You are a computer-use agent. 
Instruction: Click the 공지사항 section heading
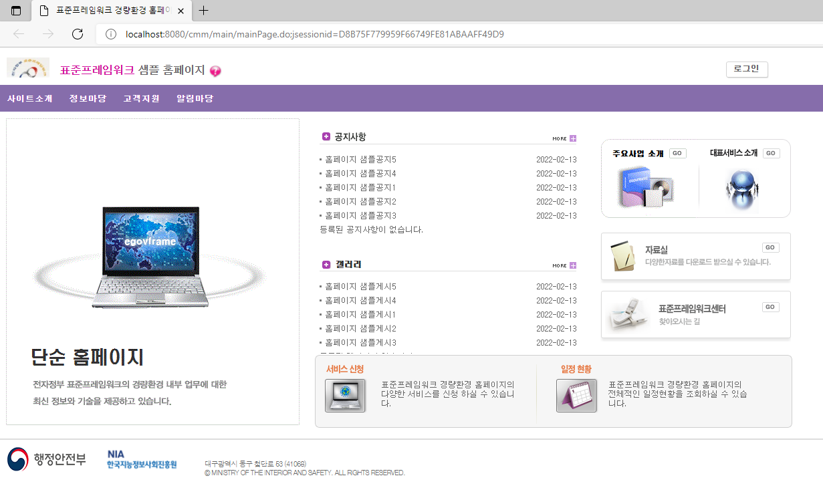(x=350, y=136)
